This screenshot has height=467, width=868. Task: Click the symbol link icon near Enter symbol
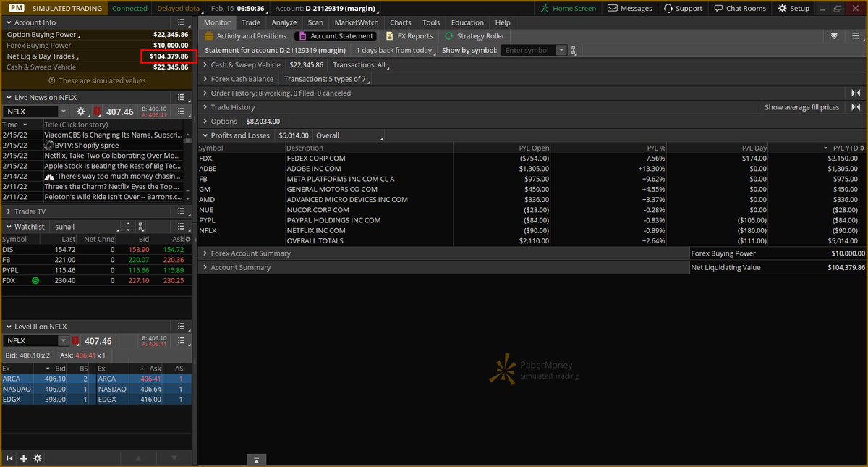point(574,51)
